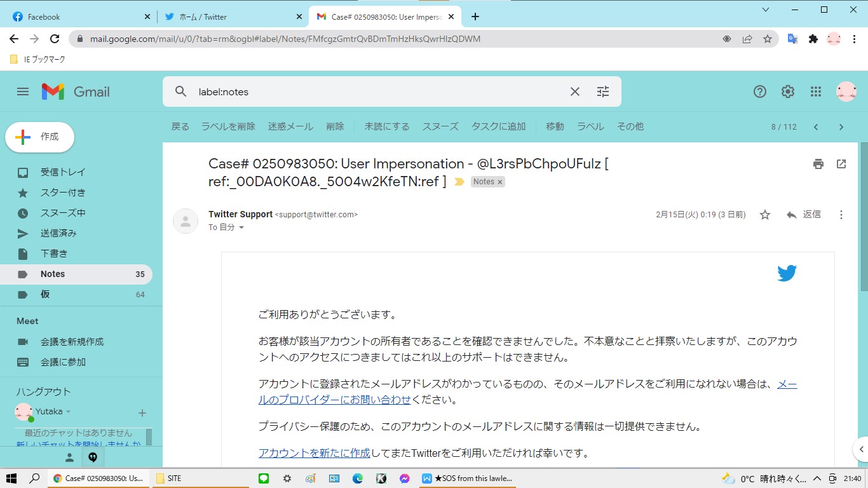Expand the その他 toolbar menu
Image resolution: width=868 pixels, height=488 pixels.
click(x=630, y=126)
